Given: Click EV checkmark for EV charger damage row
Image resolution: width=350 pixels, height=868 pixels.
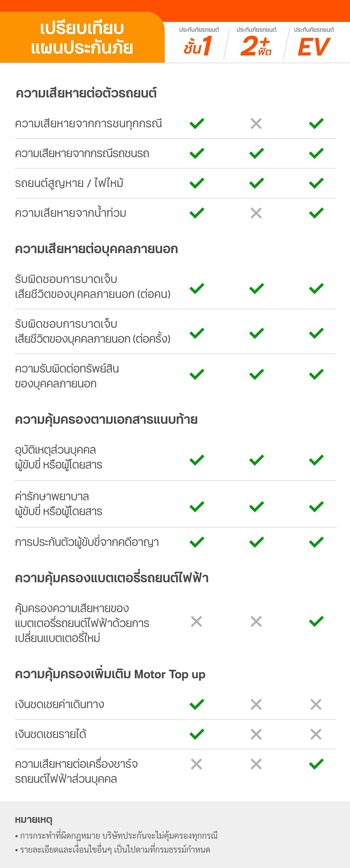Looking at the screenshot, I should tap(316, 764).
